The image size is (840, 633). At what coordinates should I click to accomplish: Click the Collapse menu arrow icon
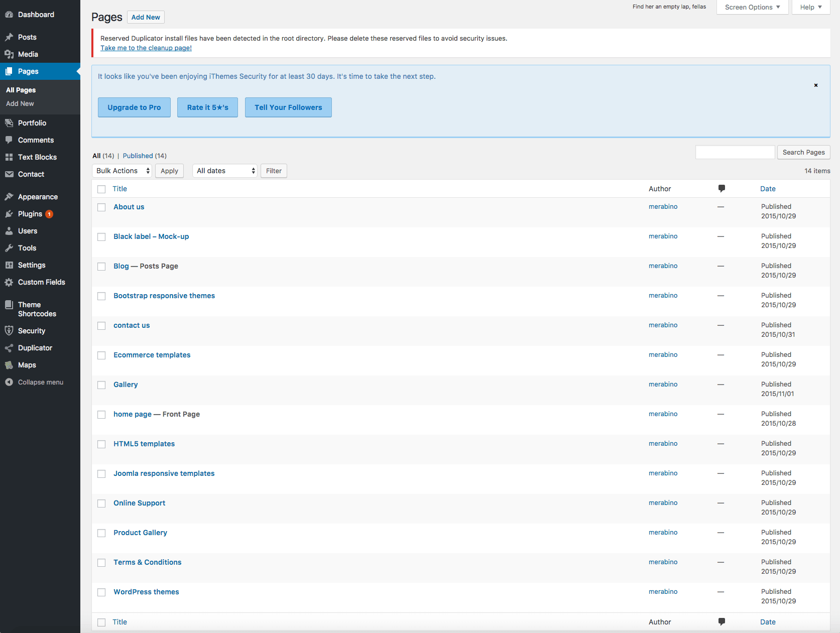tap(9, 382)
